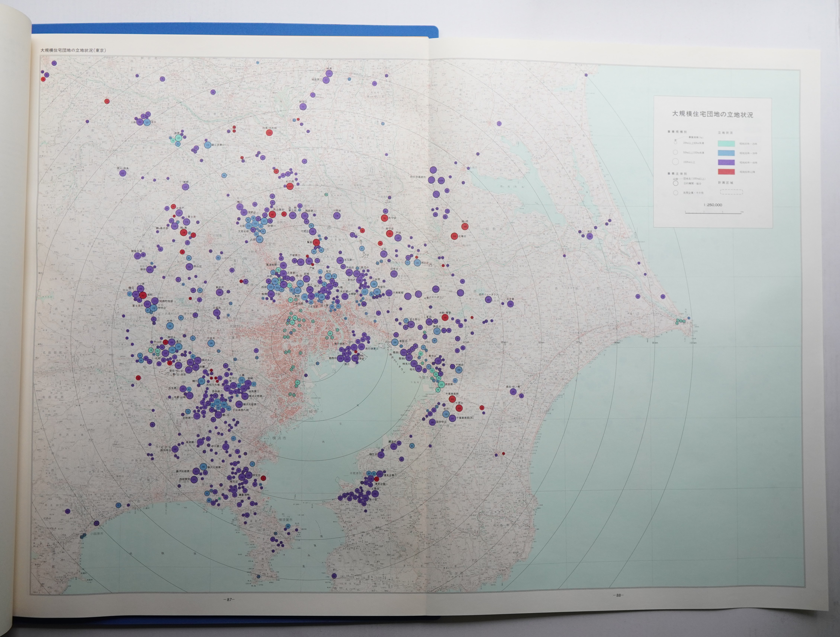
Task: Click the 769 circle beside 横浜北部第二
Action: pyautogui.click(x=239, y=404)
